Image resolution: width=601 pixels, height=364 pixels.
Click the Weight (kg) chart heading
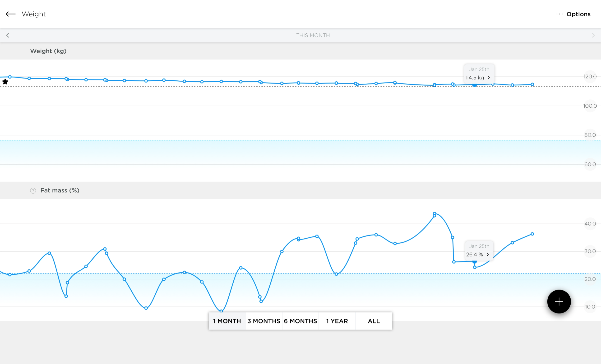coord(48,51)
